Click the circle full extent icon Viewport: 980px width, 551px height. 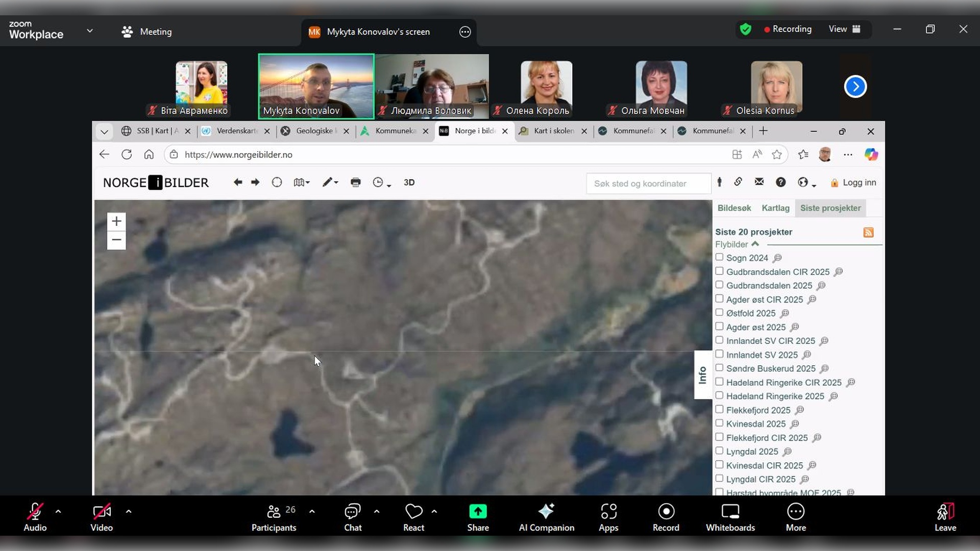click(277, 183)
